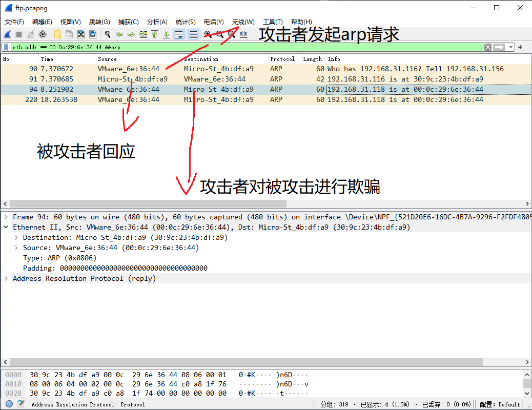Open filter bookmarks icon in filter bar
The image size is (532, 410).
(6, 47)
